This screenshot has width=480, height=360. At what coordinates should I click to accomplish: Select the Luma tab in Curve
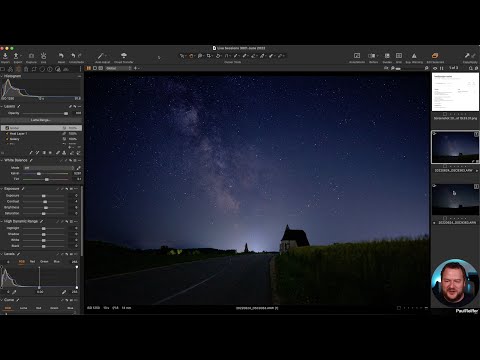pos(23,308)
